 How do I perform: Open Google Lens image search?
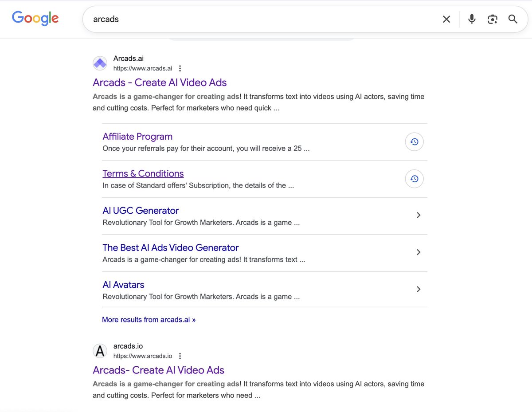tap(493, 19)
